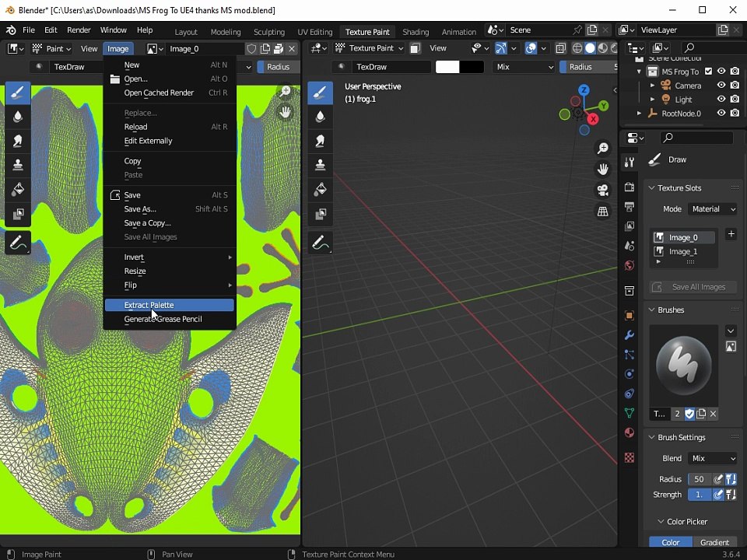Open the Texture checker properties tab

pyautogui.click(x=630, y=457)
